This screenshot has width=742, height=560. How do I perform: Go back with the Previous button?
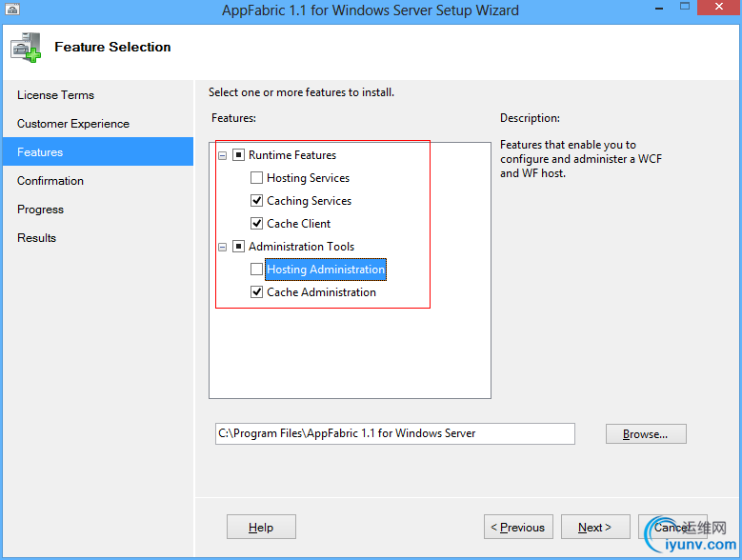point(518,527)
